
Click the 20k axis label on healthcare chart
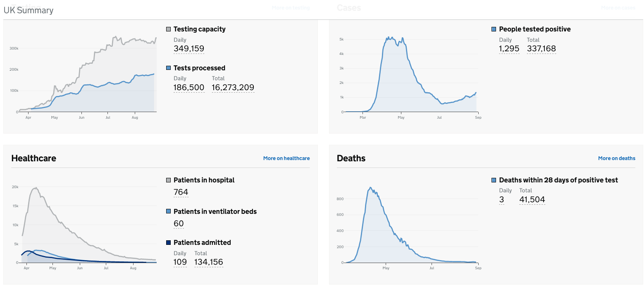(15, 187)
